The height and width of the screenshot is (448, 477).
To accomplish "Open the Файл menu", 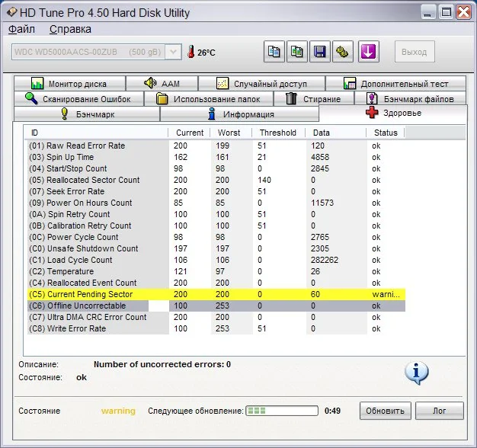I will pos(21,29).
